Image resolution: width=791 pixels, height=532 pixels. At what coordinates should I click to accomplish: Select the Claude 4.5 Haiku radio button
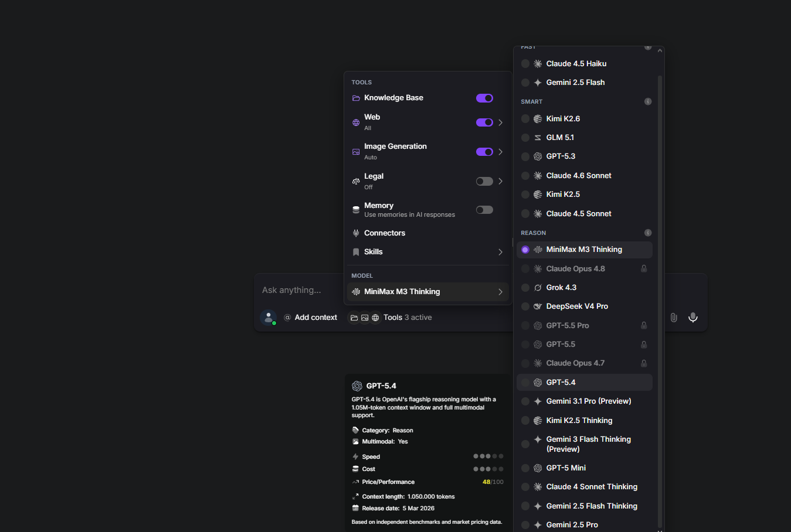pyautogui.click(x=525, y=64)
